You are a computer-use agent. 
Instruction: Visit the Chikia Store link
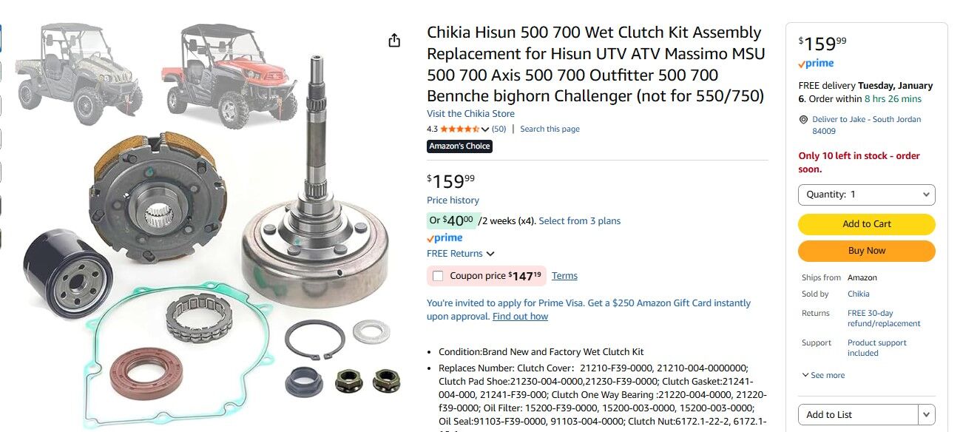click(470, 114)
